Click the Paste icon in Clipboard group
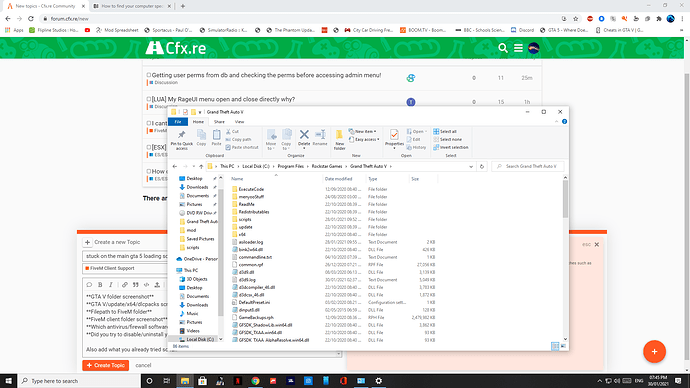The width and height of the screenshot is (690, 388). pos(217,138)
